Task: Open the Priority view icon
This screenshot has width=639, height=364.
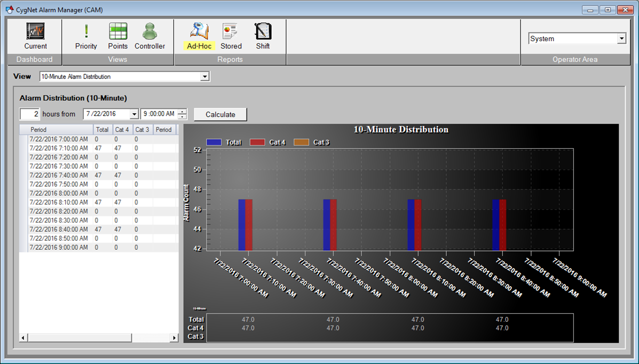Action: click(86, 31)
